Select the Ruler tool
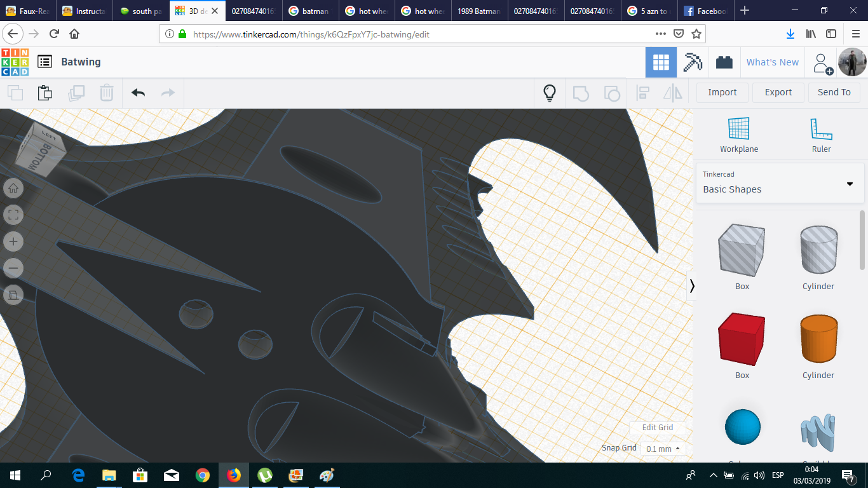Image resolution: width=868 pixels, height=488 pixels. tap(822, 135)
